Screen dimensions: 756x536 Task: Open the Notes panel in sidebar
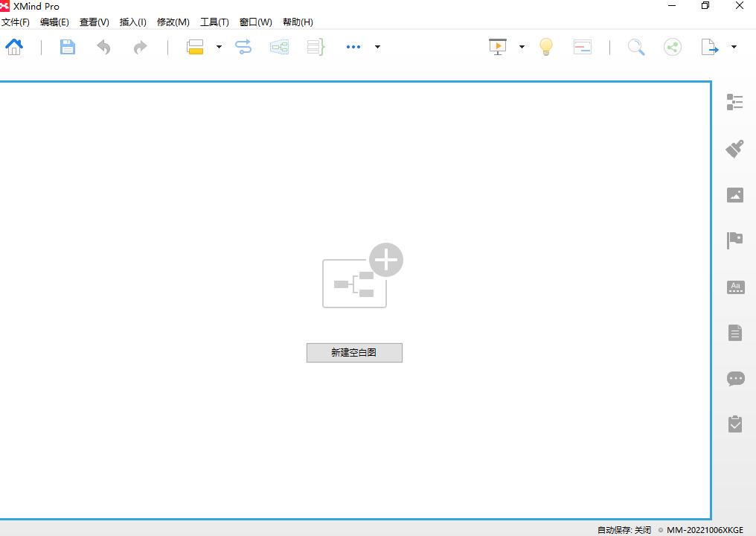[735, 332]
